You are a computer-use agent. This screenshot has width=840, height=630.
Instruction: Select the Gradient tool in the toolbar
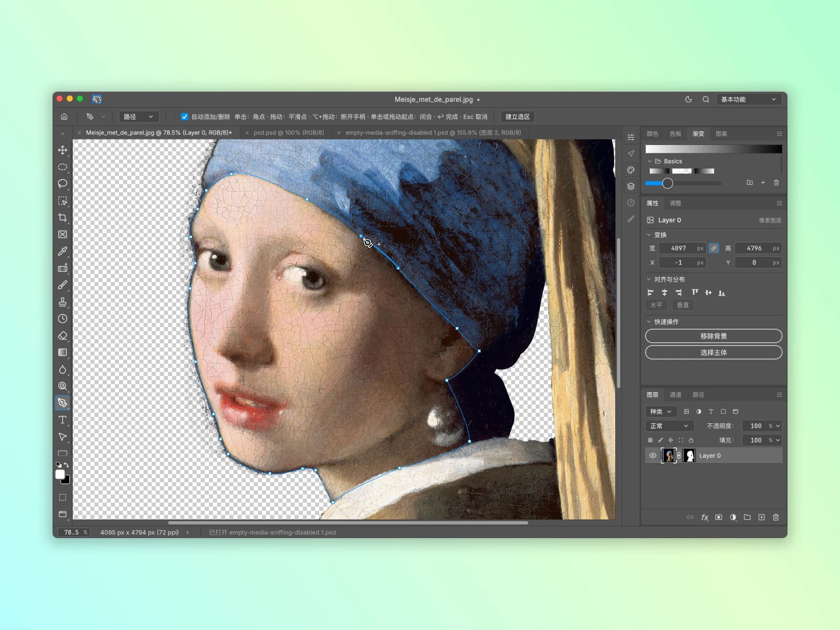[62, 352]
